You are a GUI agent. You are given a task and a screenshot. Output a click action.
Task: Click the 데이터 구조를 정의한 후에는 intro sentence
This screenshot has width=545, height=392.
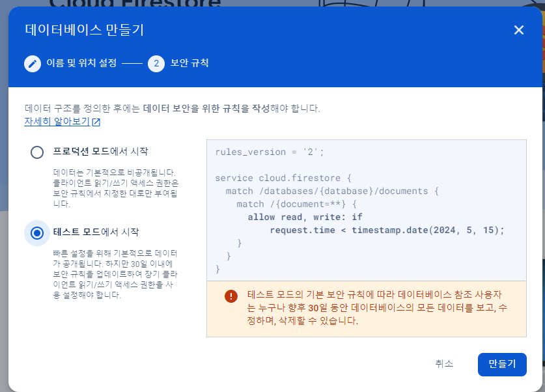click(x=173, y=109)
